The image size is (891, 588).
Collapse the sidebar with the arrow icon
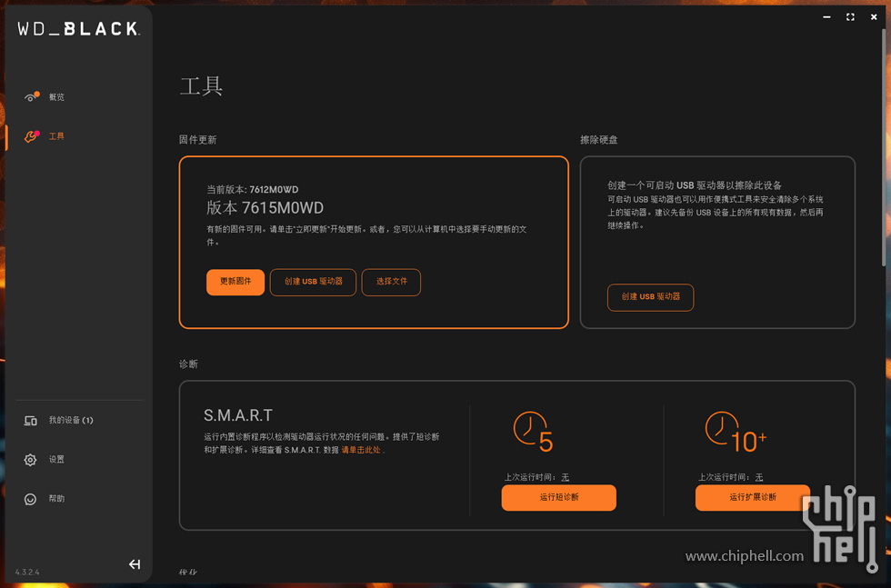pos(135,564)
